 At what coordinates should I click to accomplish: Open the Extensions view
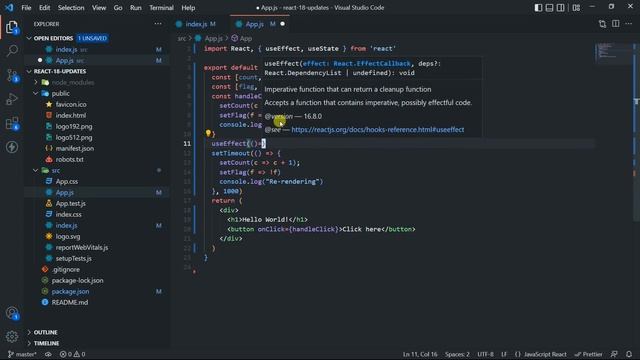[x=12, y=123]
